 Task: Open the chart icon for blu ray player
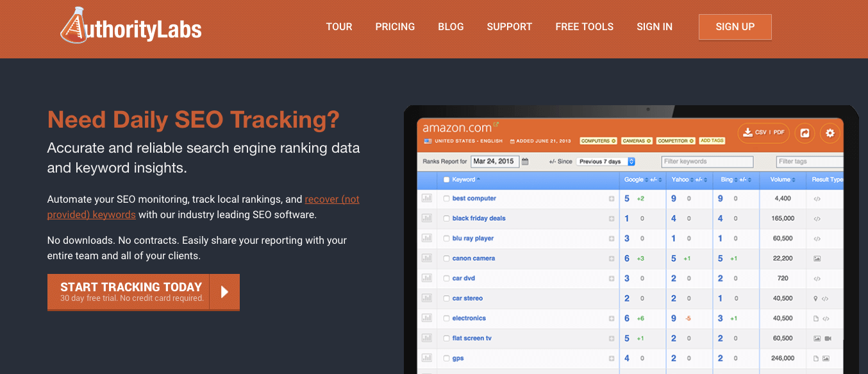click(426, 239)
